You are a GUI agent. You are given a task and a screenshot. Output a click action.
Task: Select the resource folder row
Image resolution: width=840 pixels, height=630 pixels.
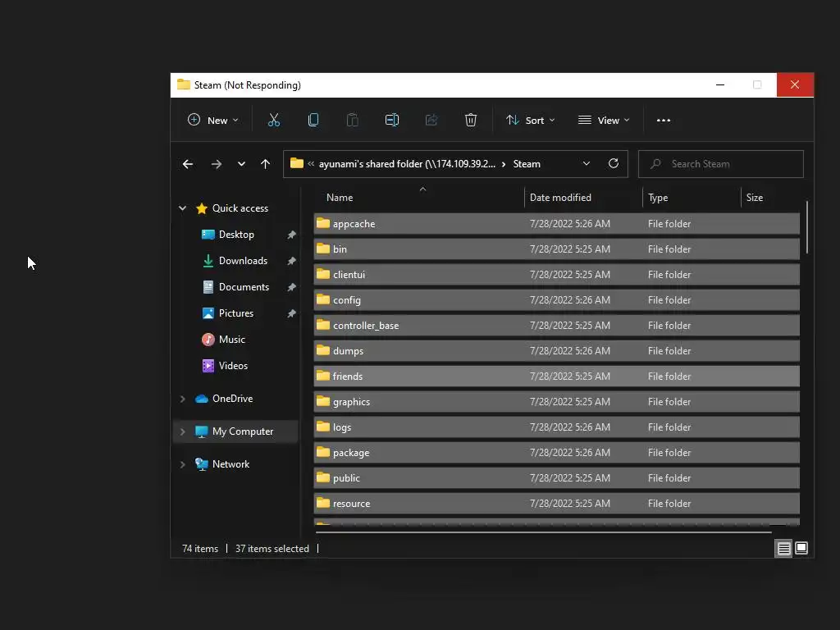[557, 504]
